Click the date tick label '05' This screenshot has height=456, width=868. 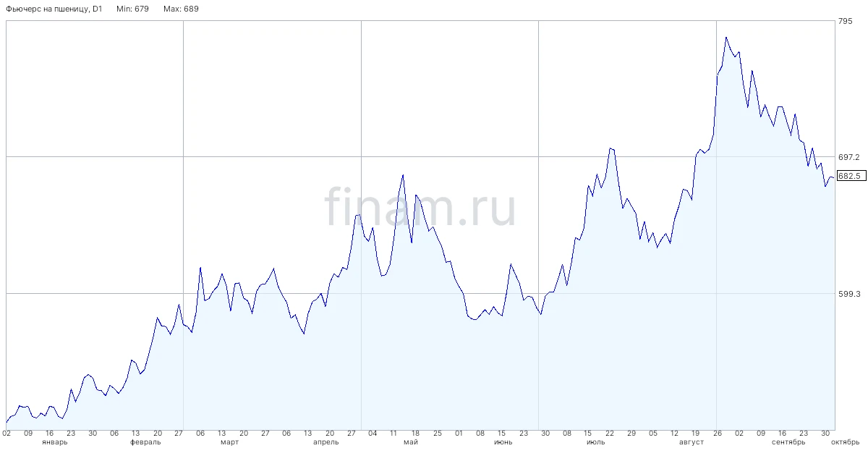(x=653, y=434)
